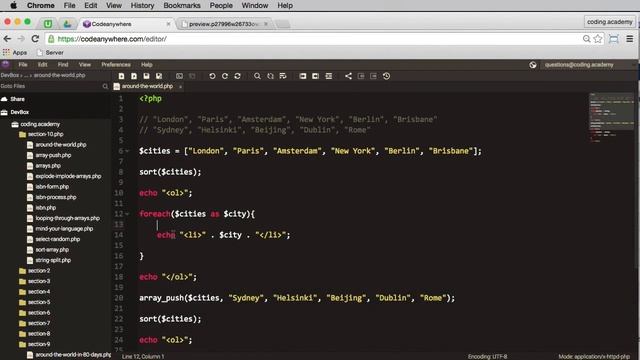Click the save all toolbar icon
The image size is (640, 360).
tap(159, 76)
